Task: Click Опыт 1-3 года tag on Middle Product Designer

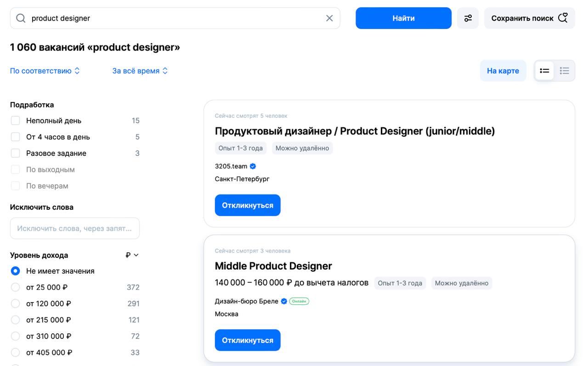Action: pyautogui.click(x=400, y=283)
